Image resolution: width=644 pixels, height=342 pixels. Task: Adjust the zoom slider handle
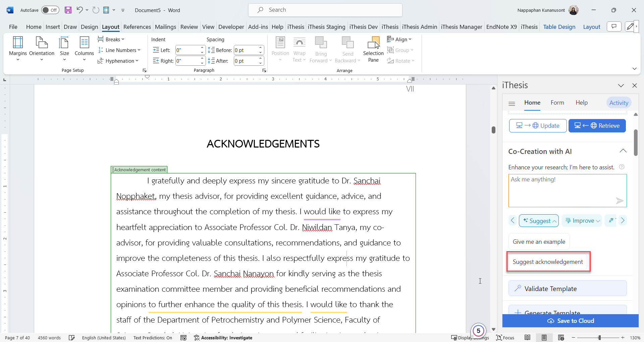coord(599,338)
